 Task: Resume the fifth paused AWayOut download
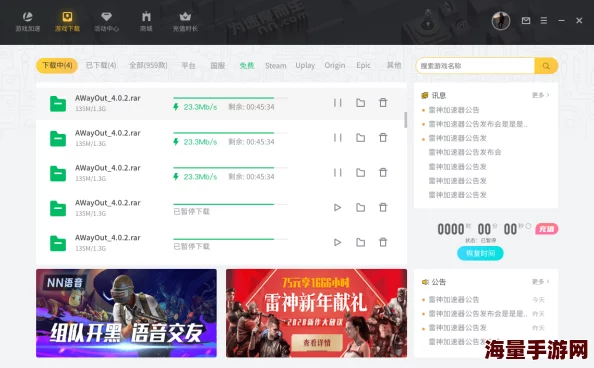338,242
